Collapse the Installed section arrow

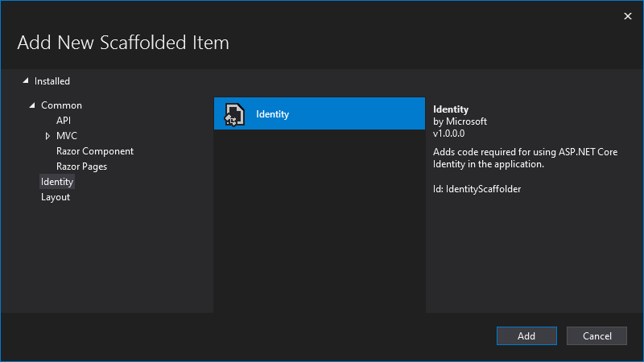click(26, 80)
